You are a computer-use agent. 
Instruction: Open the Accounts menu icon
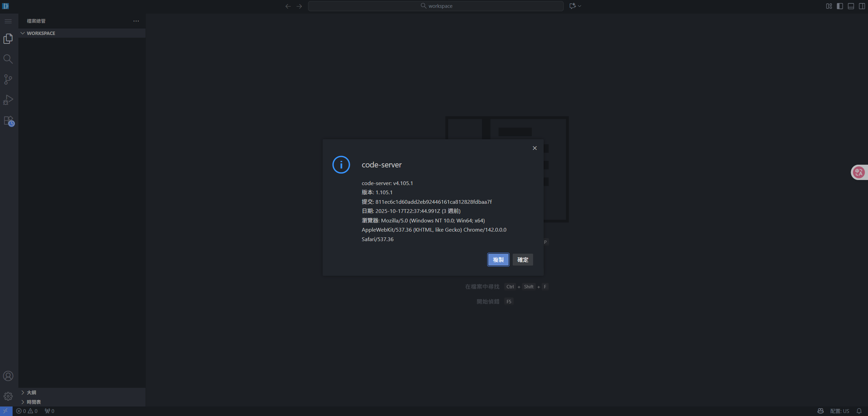pyautogui.click(x=8, y=376)
